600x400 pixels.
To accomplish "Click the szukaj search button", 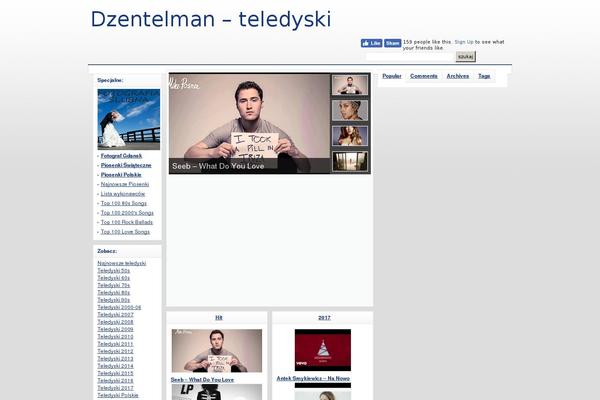I will click(465, 57).
